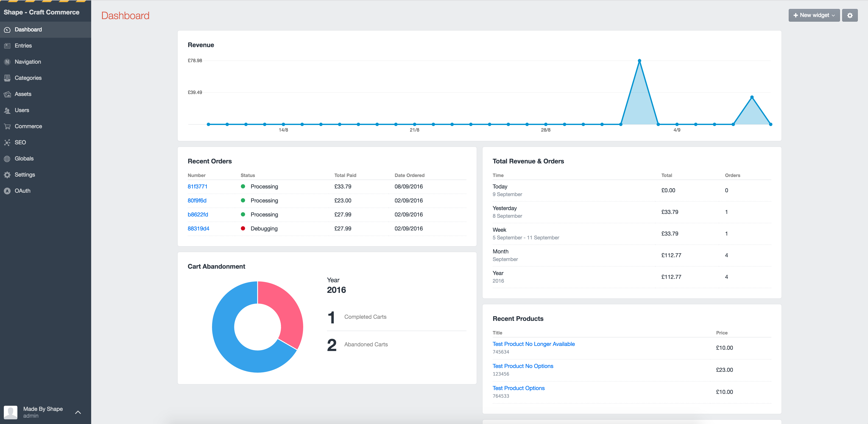The height and width of the screenshot is (424, 868).
Task: Click the Users sidebar icon
Action: click(x=7, y=110)
